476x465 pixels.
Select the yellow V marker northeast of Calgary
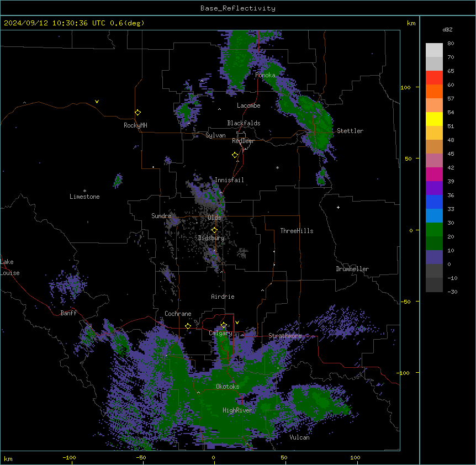(237, 323)
